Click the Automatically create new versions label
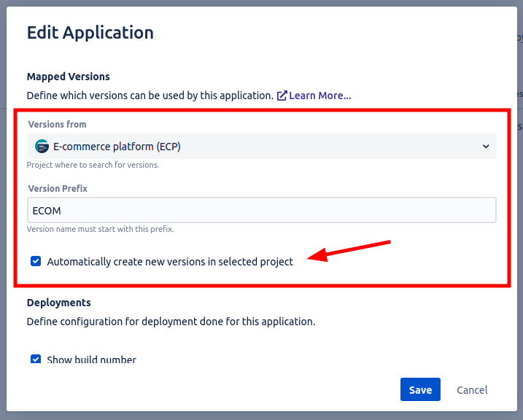 (x=170, y=262)
